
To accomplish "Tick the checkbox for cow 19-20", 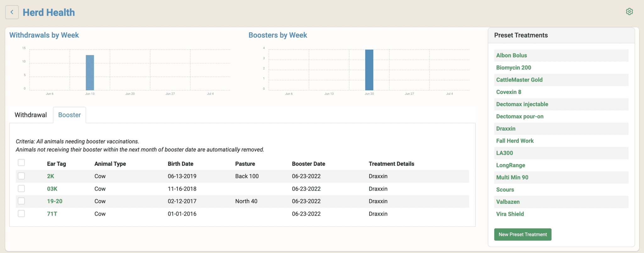I will [x=21, y=201].
